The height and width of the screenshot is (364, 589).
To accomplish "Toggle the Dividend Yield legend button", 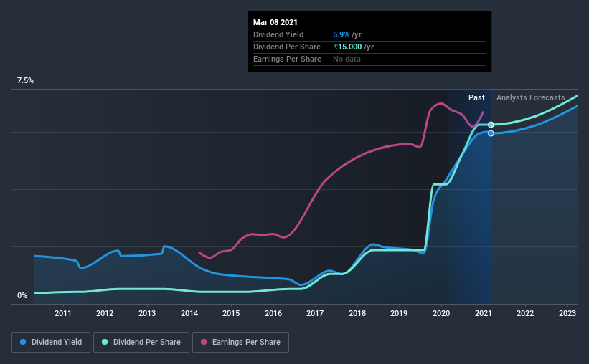I will 52,343.
